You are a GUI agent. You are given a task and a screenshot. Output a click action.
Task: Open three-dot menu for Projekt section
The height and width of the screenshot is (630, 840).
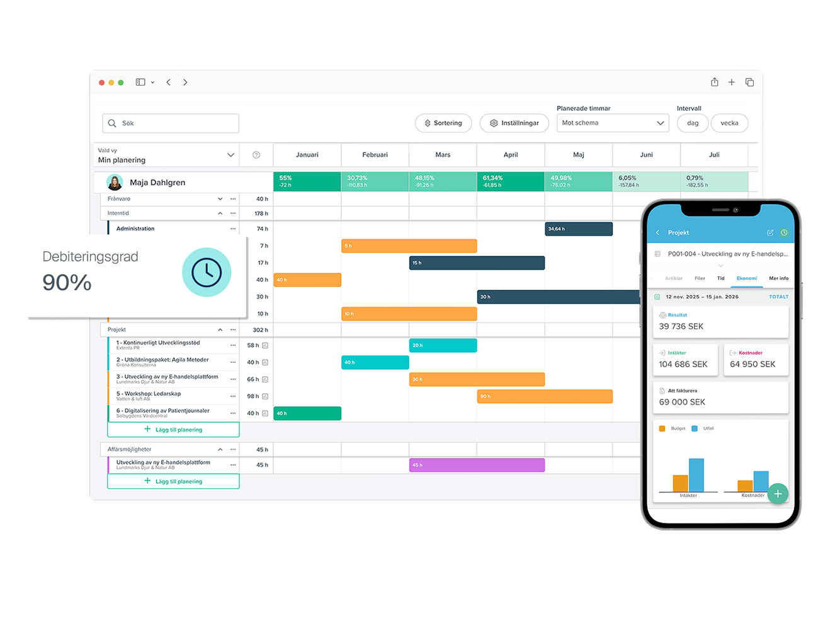233,329
